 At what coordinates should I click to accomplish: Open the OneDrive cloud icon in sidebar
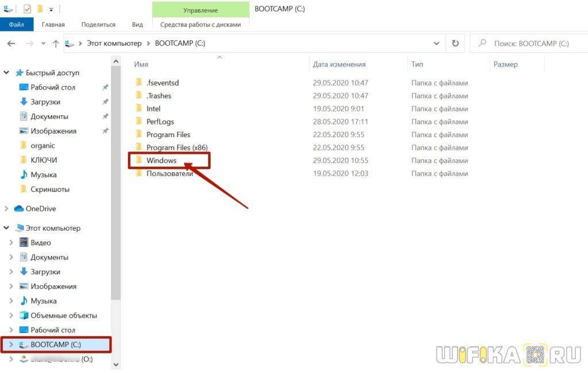19,209
